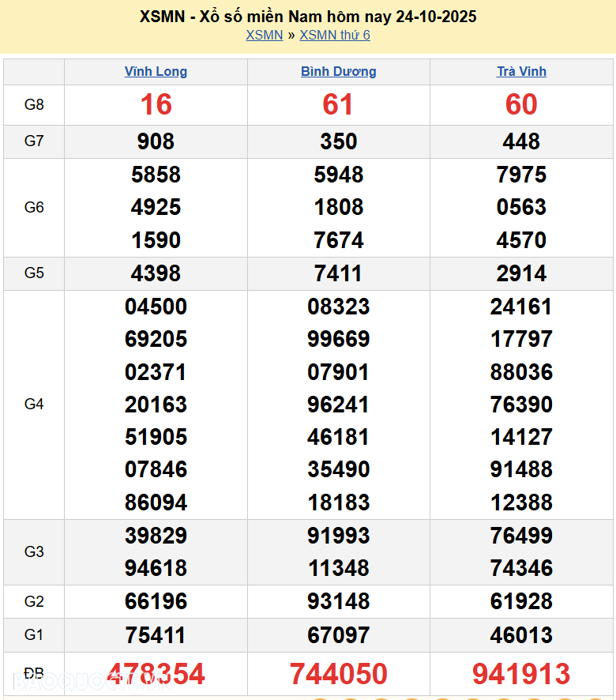This screenshot has height=700, width=616.
Task: Click the Trà Vinh province header link
Action: tap(521, 71)
